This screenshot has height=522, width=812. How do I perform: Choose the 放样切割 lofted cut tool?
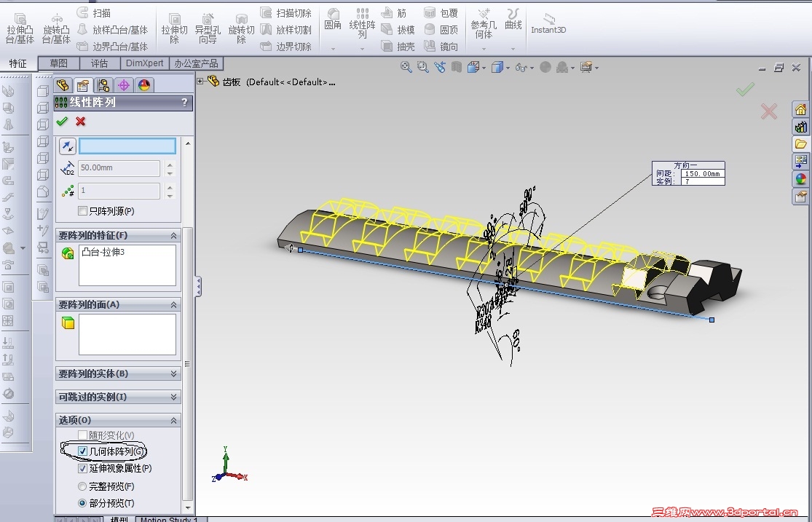[x=286, y=30]
